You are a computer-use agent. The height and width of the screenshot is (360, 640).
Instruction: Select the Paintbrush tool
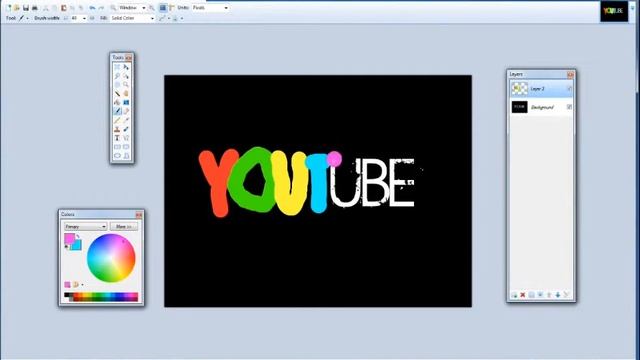point(117,111)
